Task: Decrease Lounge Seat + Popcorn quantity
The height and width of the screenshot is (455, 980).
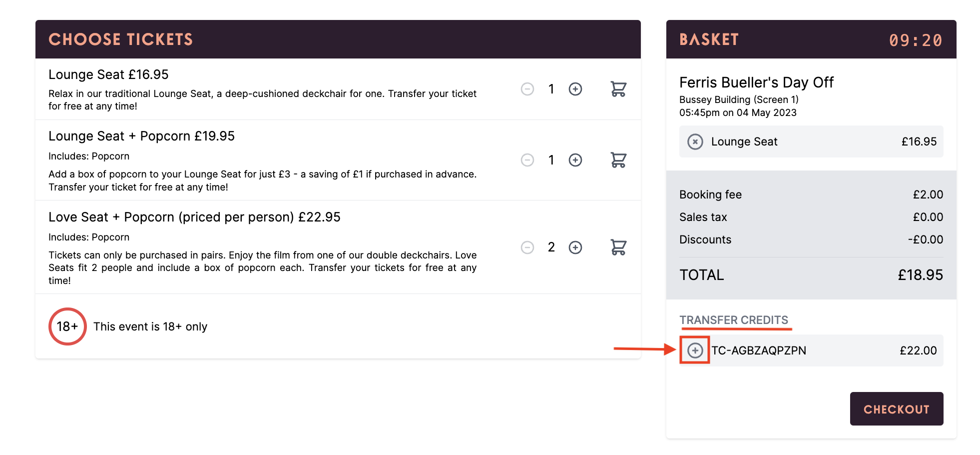Action: (527, 160)
